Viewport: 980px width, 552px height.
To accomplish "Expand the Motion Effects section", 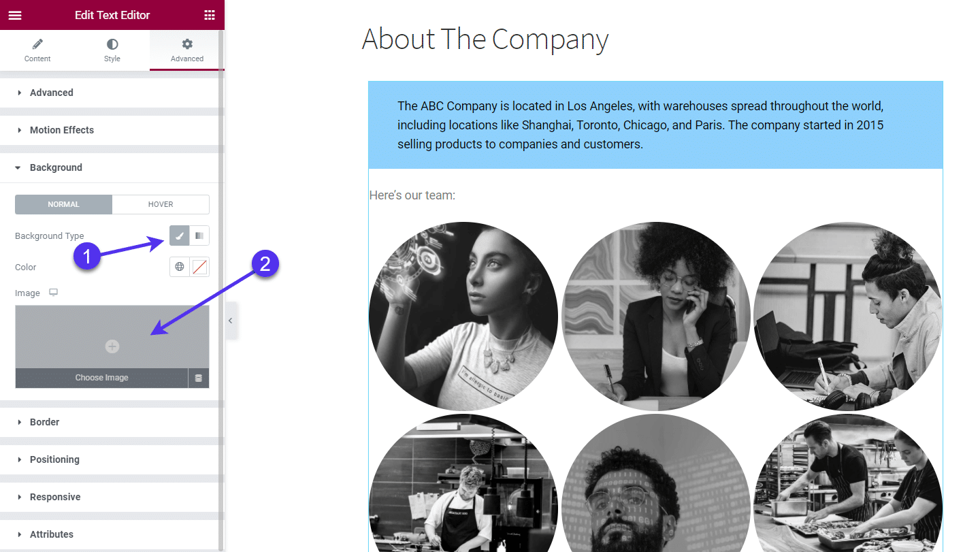I will [62, 130].
